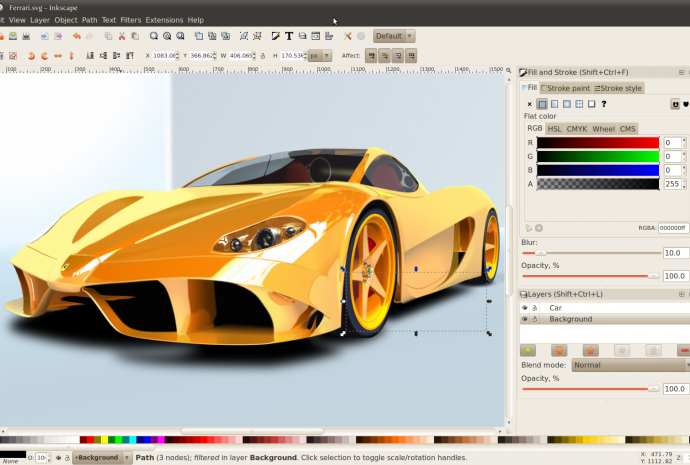Choose the linear gradient fill icon

(x=554, y=103)
